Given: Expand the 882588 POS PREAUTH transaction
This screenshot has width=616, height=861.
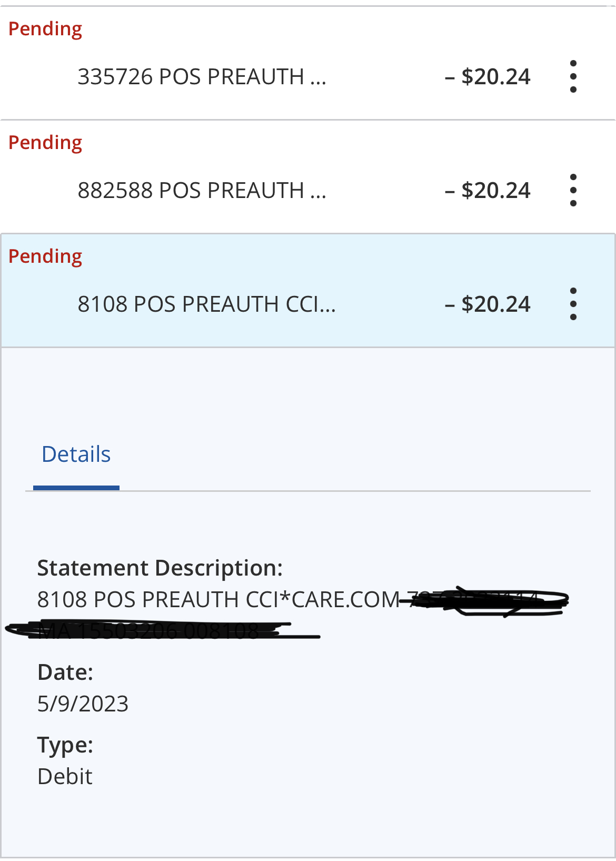Looking at the screenshot, I should pos(202,191).
